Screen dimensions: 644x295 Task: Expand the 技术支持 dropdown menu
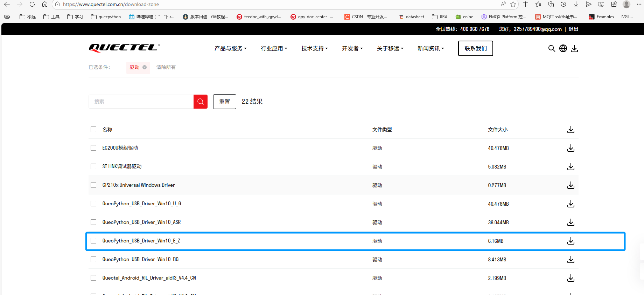coord(315,48)
